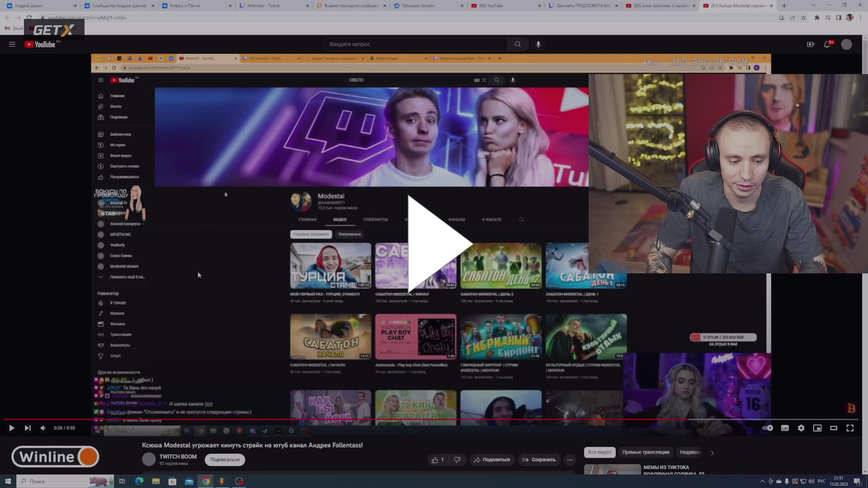Turn on subtitles in player
Screen dimensions: 868x488
tap(785, 428)
